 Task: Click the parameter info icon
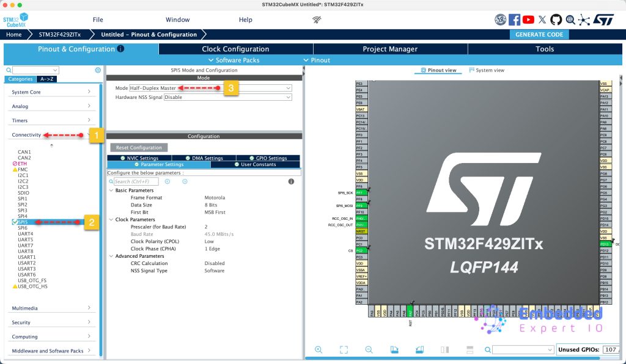[291, 181]
